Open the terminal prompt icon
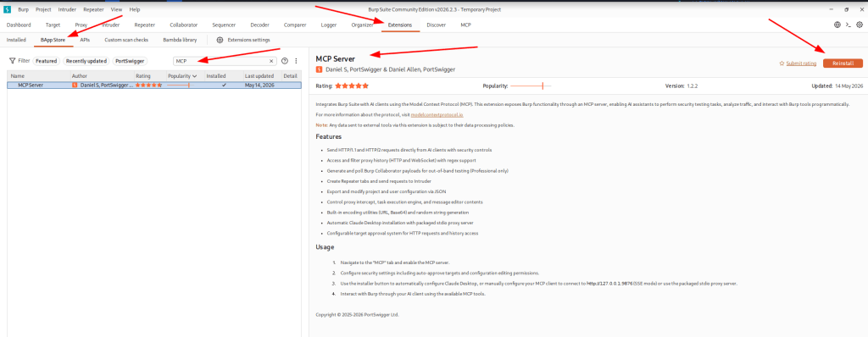The height and width of the screenshot is (337, 868). click(x=848, y=25)
